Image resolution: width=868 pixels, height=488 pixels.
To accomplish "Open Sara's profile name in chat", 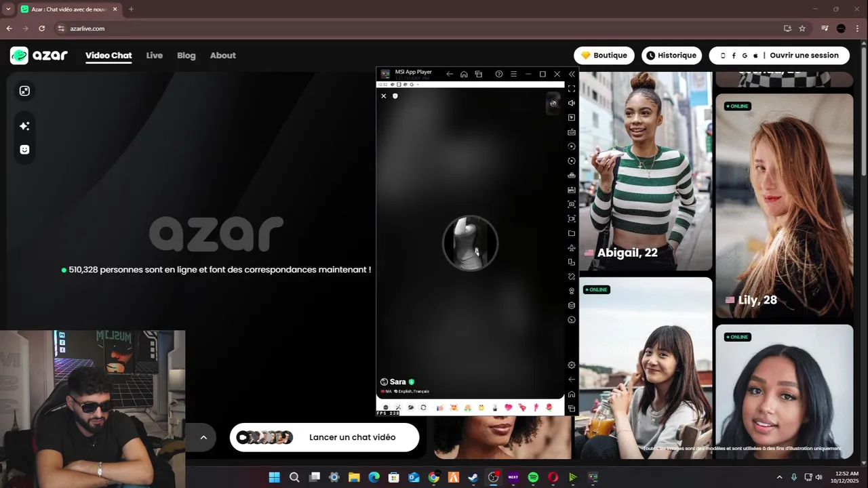I will (397, 382).
